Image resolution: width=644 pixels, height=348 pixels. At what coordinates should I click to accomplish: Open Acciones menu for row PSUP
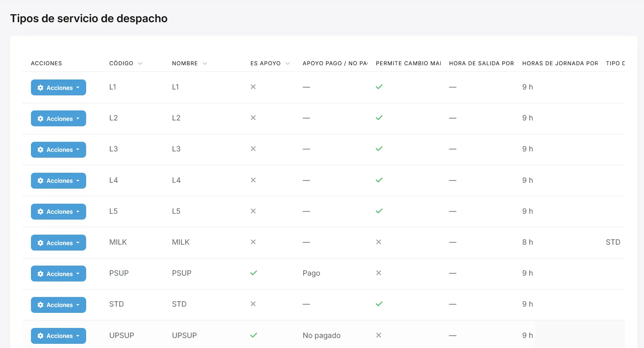click(x=59, y=274)
